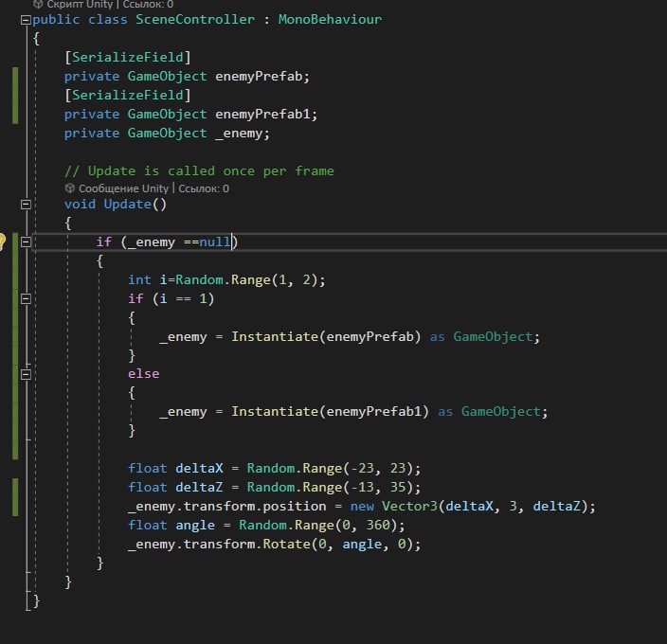Click Instantiate(enemyPrefab) call
667x644 pixels.
[x=326, y=337]
